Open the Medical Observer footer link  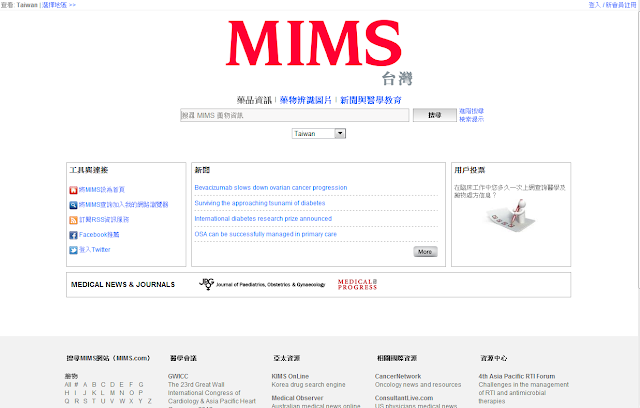(x=297, y=398)
